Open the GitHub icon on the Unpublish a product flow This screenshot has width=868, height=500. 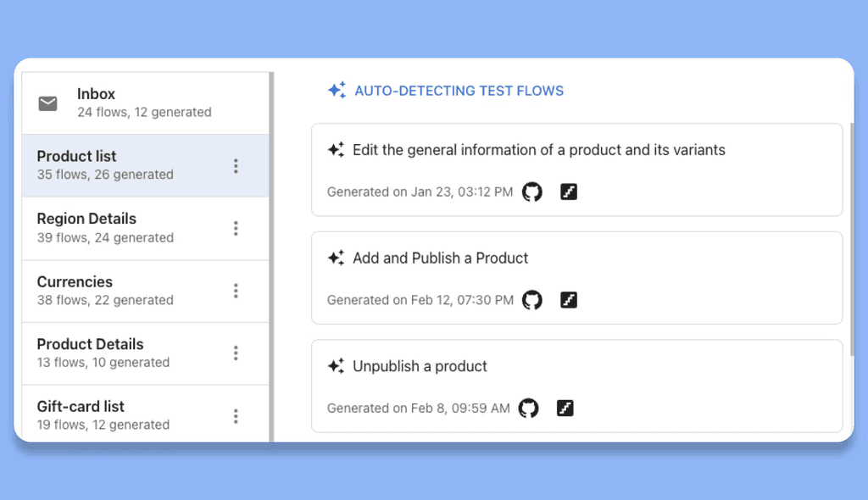pyautogui.click(x=529, y=408)
